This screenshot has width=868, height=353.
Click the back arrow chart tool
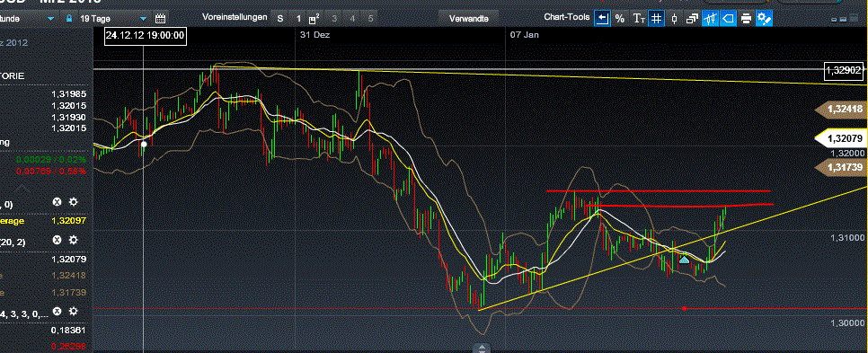pos(602,19)
